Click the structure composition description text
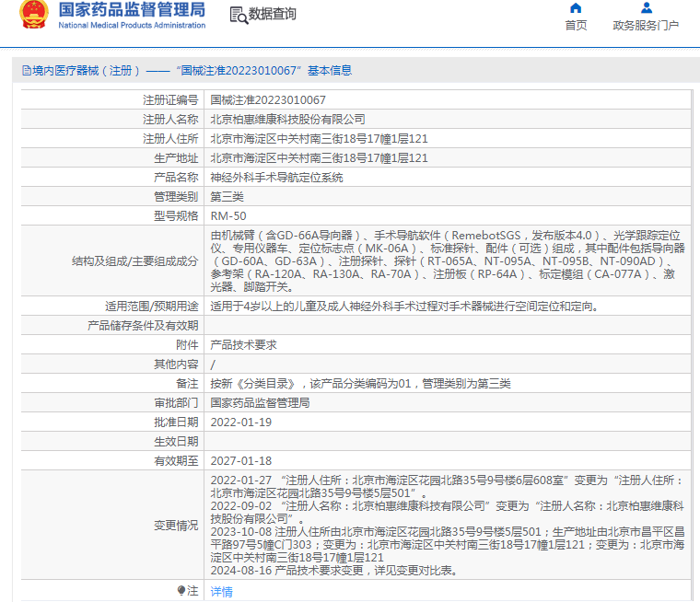700x602 pixels. point(448,261)
